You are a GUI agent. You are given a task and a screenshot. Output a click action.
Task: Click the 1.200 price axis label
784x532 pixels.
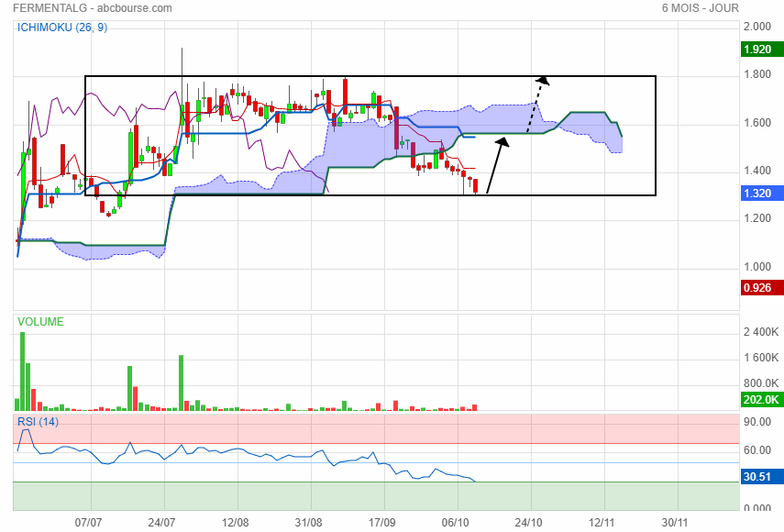pyautogui.click(x=757, y=218)
